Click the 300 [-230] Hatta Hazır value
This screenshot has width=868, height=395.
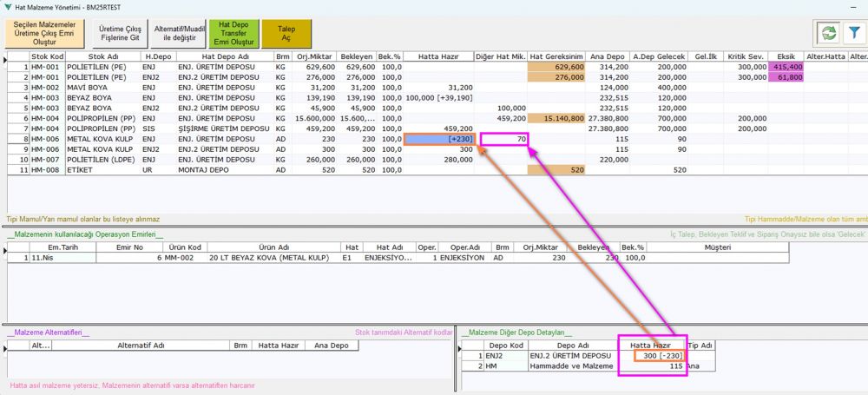click(660, 356)
